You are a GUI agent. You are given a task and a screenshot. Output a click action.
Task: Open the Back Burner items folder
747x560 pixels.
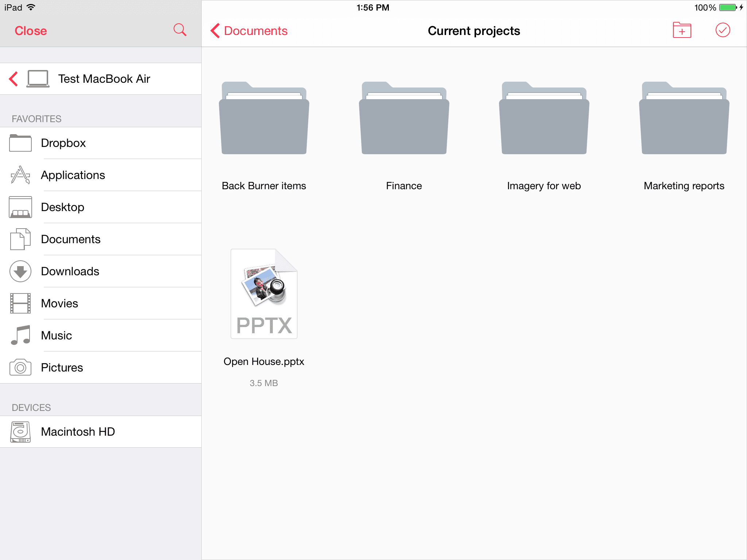[x=264, y=118]
